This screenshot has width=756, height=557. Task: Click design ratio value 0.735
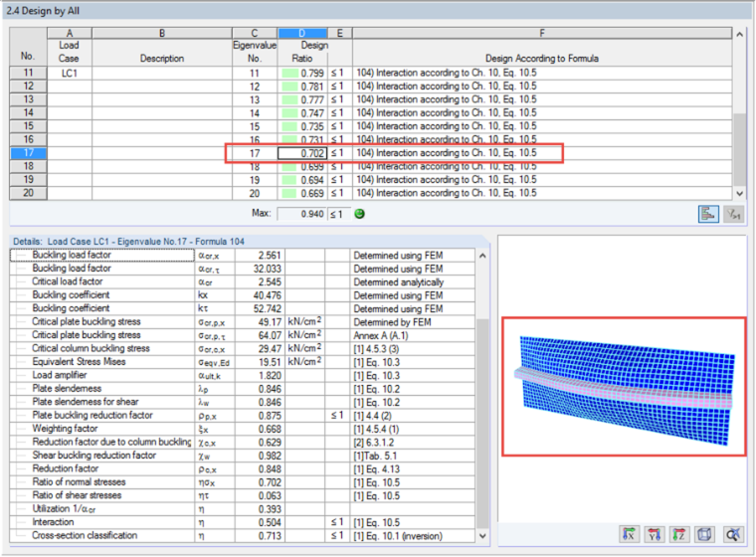coord(302,126)
